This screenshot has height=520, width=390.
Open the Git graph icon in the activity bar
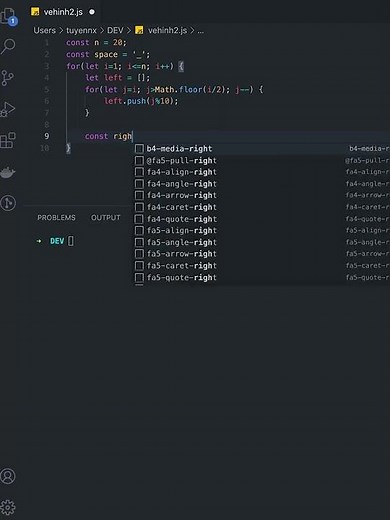click(8, 203)
